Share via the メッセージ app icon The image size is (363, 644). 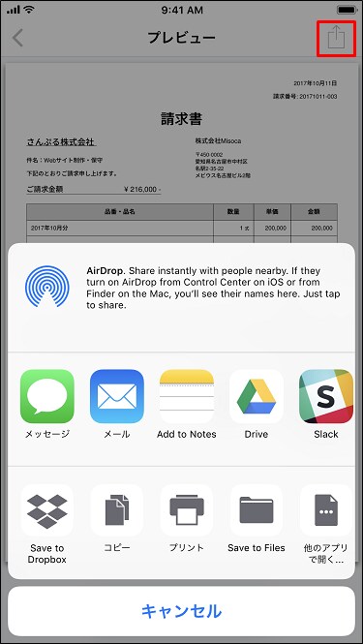coord(47,396)
